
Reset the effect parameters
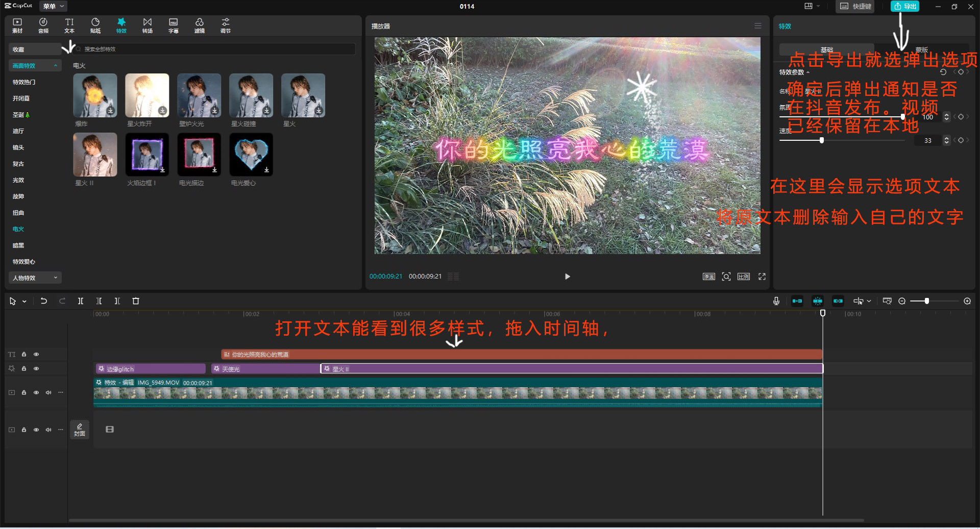point(943,72)
